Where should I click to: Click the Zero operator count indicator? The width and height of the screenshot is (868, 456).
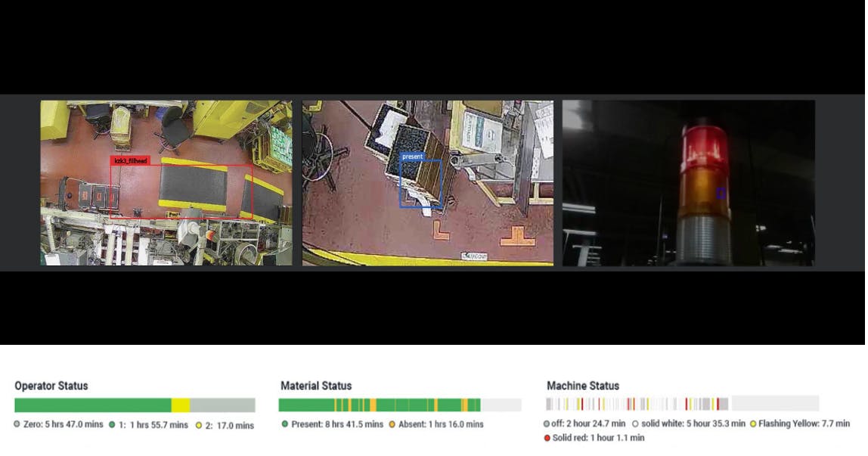click(x=16, y=425)
